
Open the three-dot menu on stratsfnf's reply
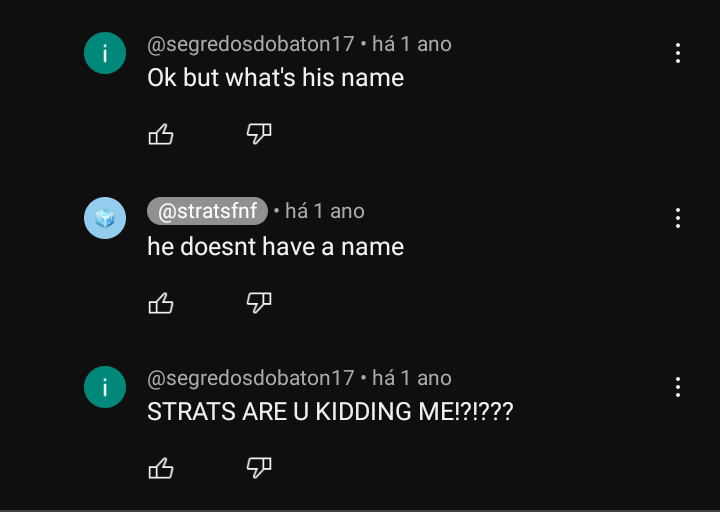click(678, 218)
